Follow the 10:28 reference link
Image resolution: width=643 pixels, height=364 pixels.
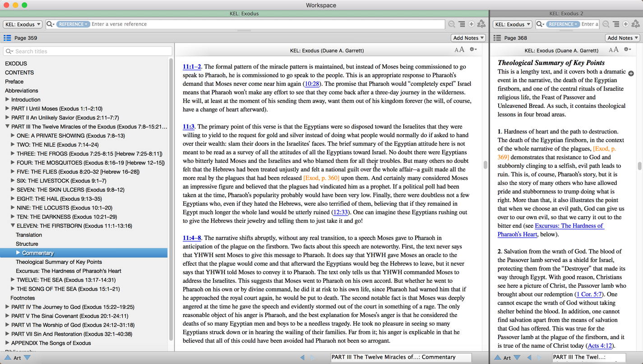tap(312, 84)
